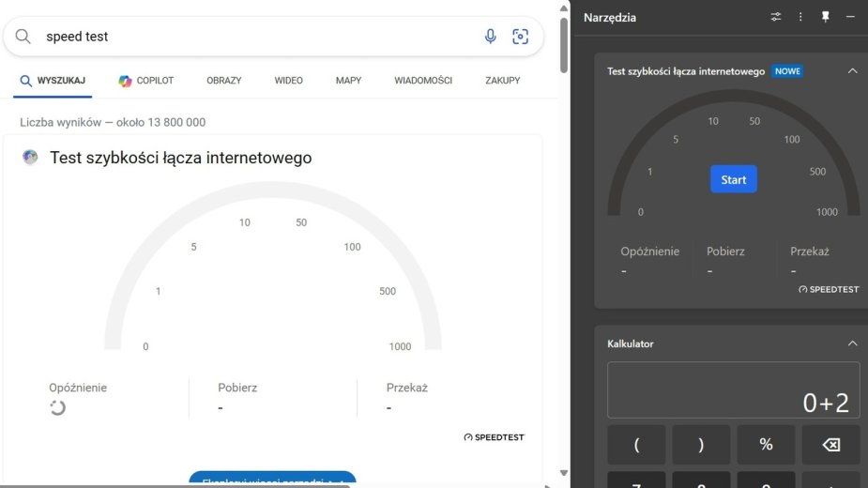Screen dimensions: 868x488
Task: Open visual search camera icon
Action: tap(520, 37)
